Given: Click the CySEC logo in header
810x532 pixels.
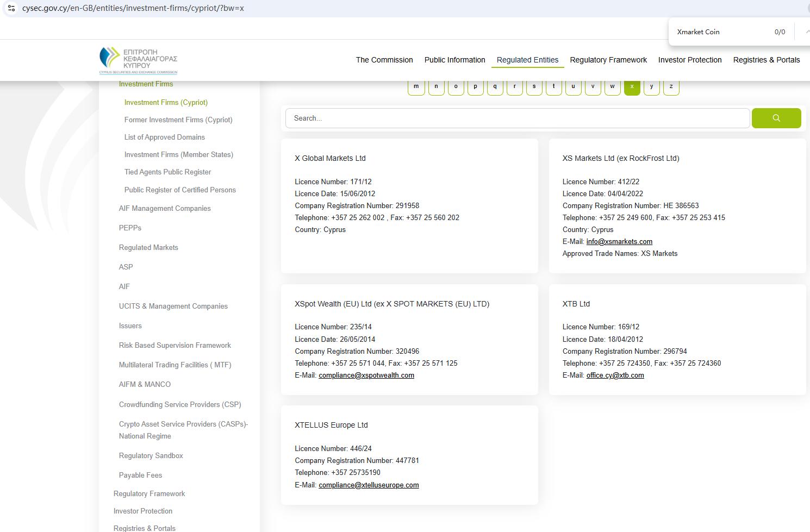Looking at the screenshot, I should coord(139,60).
